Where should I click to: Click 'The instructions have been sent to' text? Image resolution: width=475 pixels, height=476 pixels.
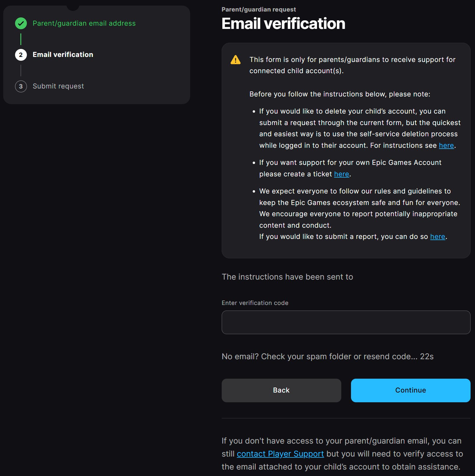pyautogui.click(x=287, y=277)
